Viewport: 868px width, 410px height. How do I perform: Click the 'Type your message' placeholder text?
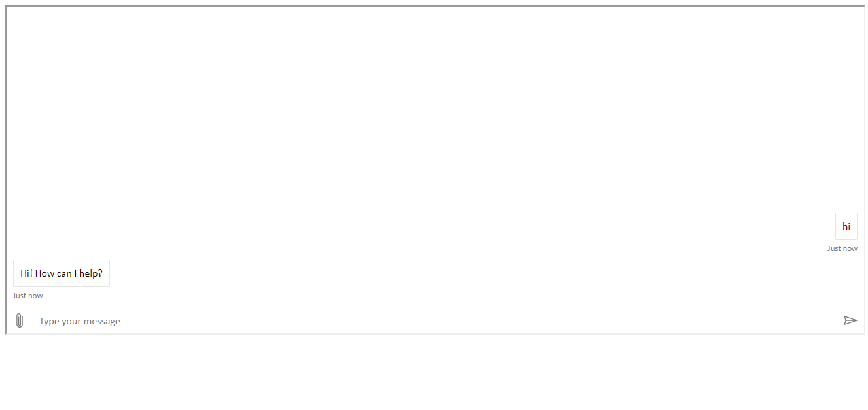tap(80, 321)
